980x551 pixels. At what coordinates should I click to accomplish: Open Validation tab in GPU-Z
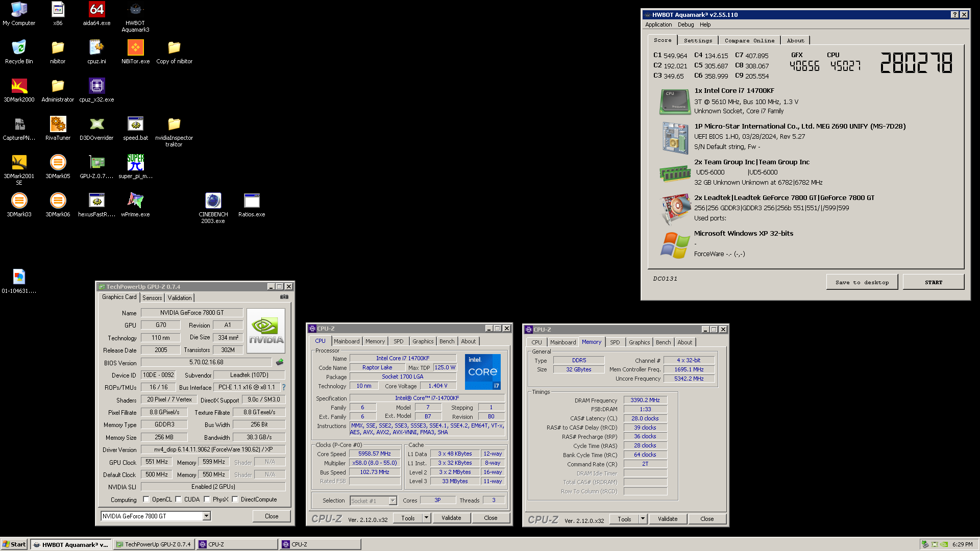coord(180,298)
